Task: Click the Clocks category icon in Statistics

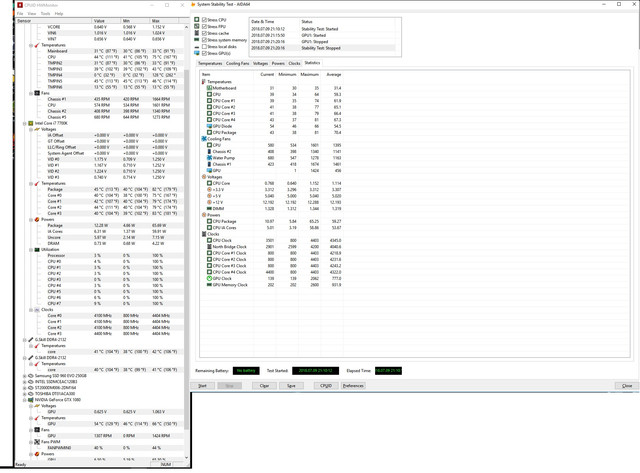Action: [204, 234]
